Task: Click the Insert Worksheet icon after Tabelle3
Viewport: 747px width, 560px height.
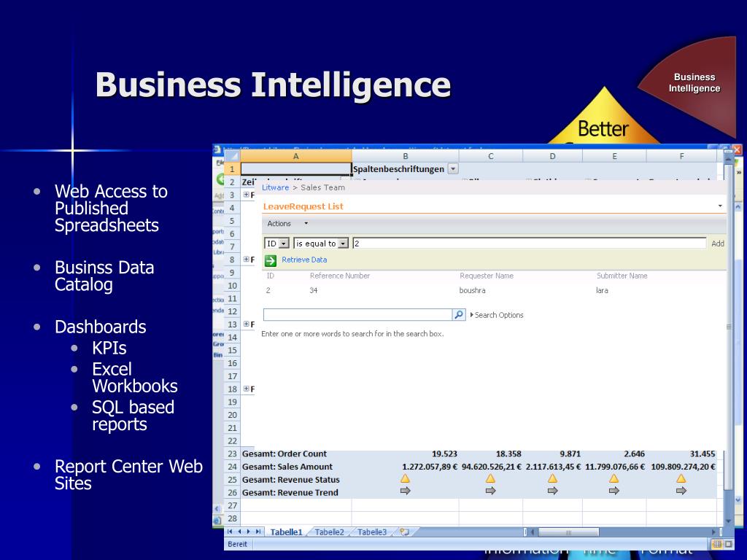Action: (404, 532)
